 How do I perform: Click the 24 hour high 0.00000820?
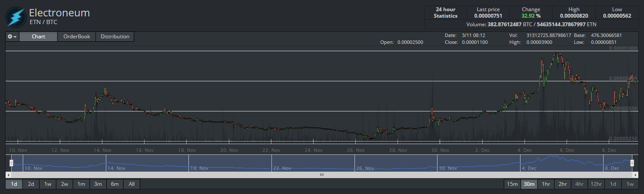pyautogui.click(x=574, y=16)
